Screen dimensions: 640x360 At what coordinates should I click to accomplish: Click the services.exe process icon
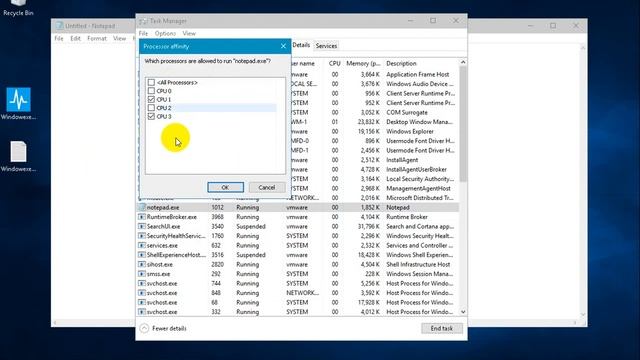click(x=142, y=245)
